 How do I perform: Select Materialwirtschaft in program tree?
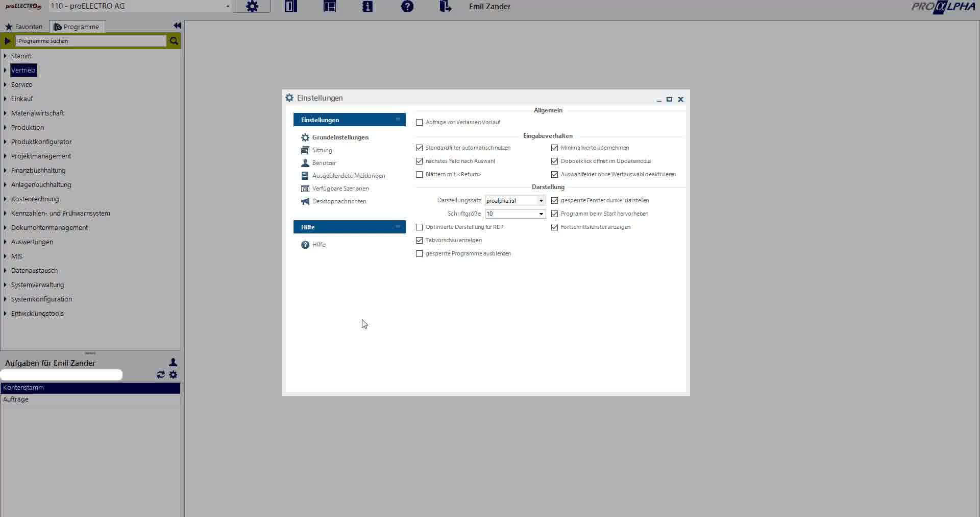[x=38, y=113]
